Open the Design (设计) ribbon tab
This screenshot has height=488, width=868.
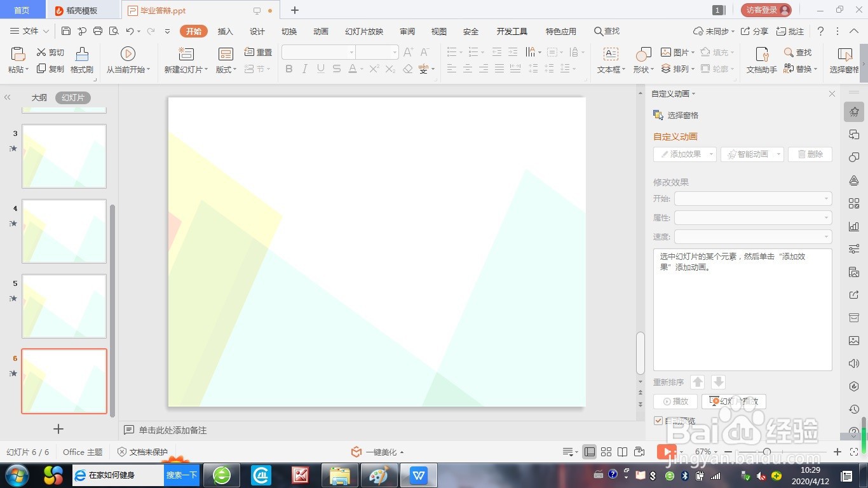pos(257,31)
